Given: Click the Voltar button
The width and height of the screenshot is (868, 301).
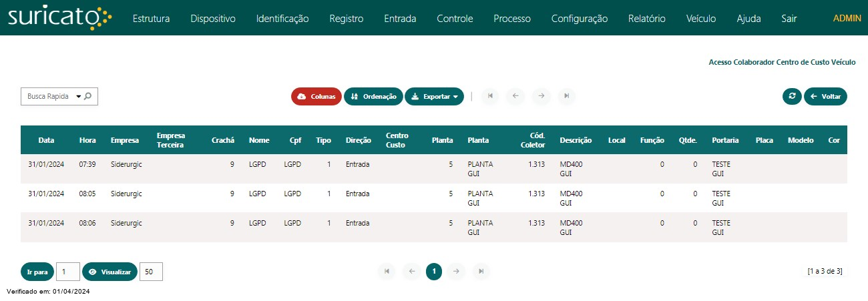Looking at the screenshot, I should click(825, 96).
